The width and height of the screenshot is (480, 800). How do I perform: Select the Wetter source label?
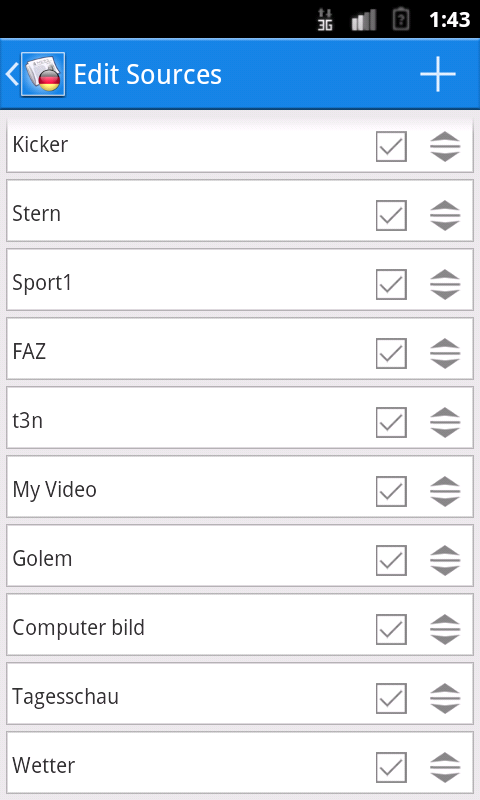[43, 765]
